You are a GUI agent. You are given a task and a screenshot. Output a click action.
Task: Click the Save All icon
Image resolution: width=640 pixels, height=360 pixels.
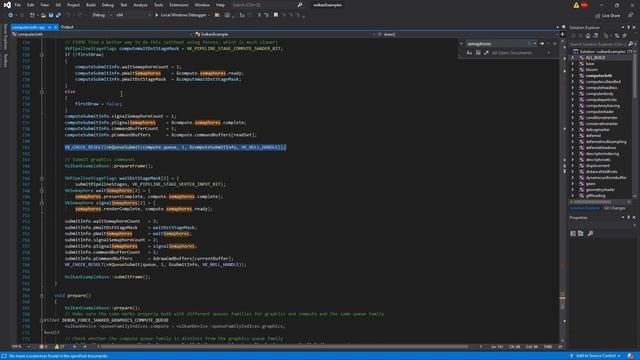(x=58, y=15)
